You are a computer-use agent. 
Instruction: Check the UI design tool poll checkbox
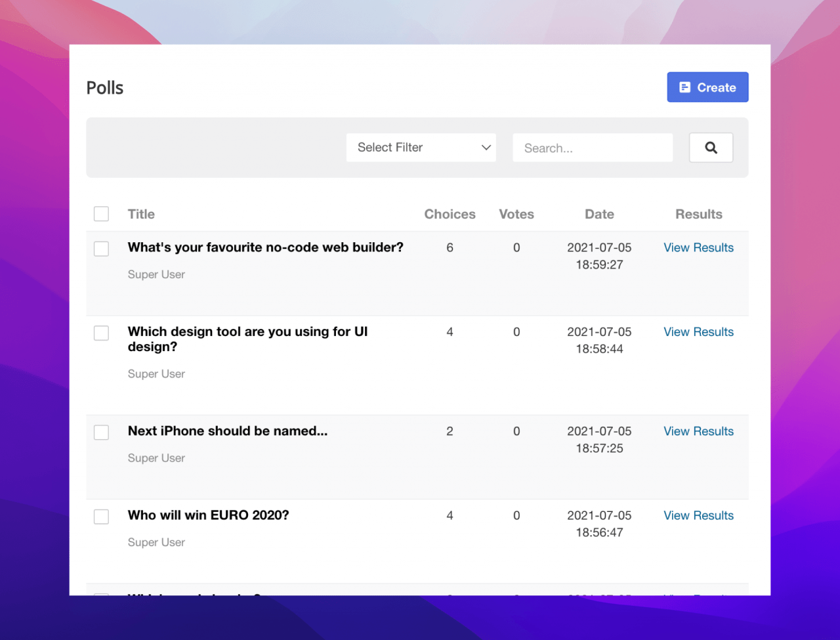point(101,333)
